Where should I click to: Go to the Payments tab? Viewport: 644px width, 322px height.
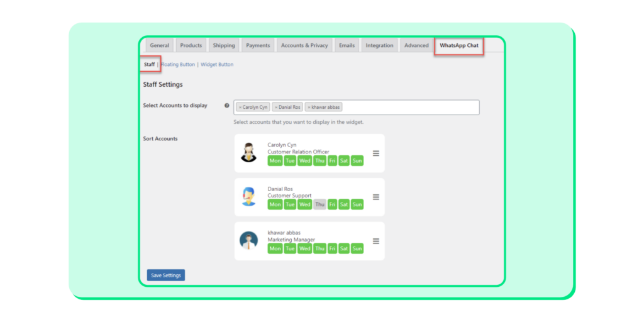[258, 45]
